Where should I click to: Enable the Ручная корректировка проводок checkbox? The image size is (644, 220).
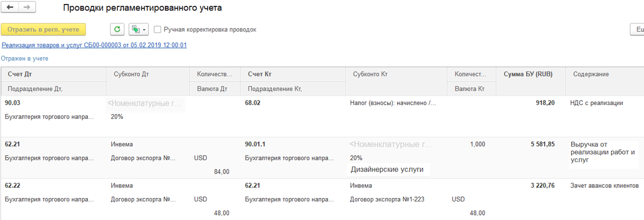click(x=157, y=29)
